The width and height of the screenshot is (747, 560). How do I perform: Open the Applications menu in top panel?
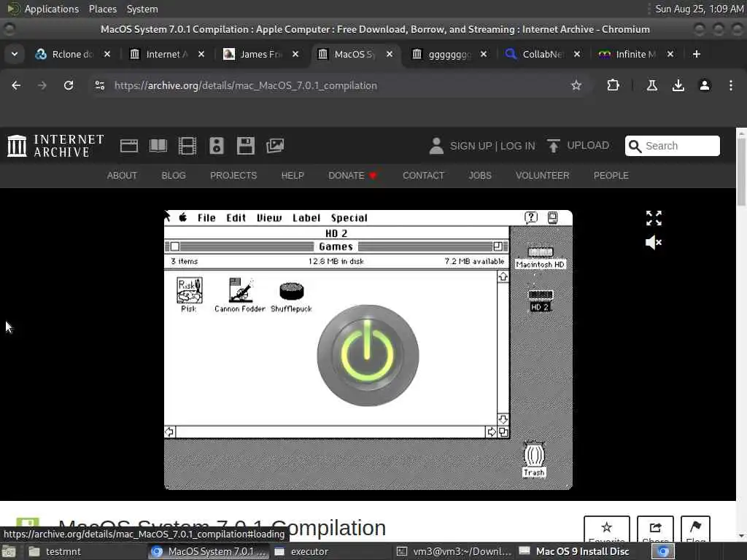(52, 9)
